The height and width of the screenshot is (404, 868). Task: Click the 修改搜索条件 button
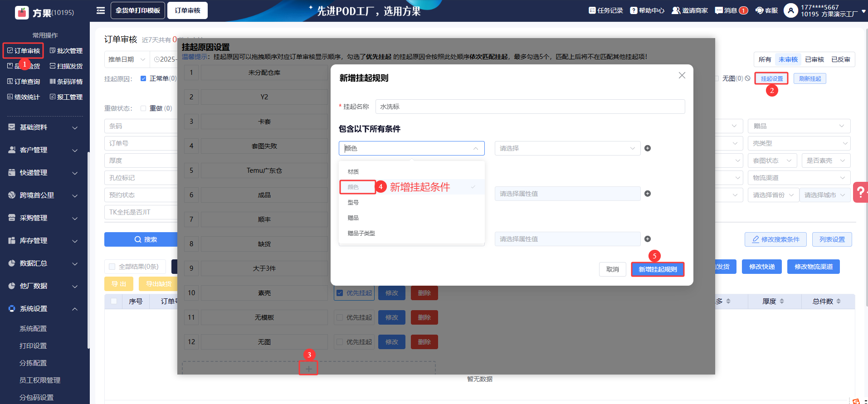pyautogui.click(x=775, y=239)
